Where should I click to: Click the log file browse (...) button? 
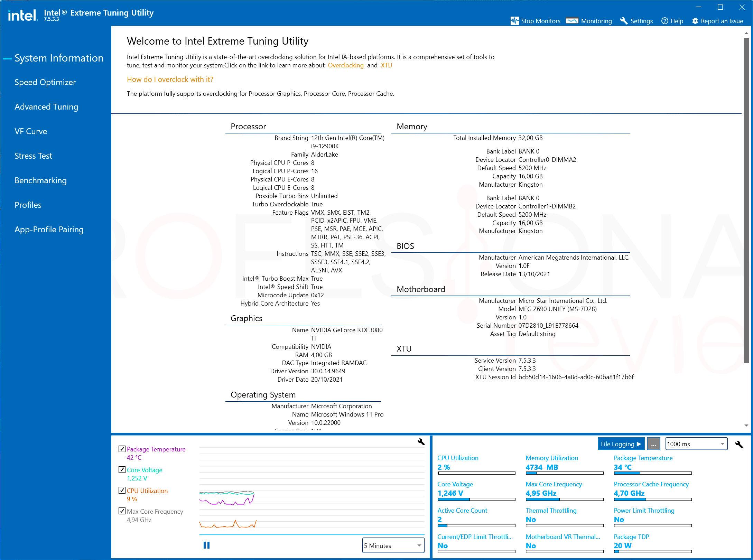(653, 444)
